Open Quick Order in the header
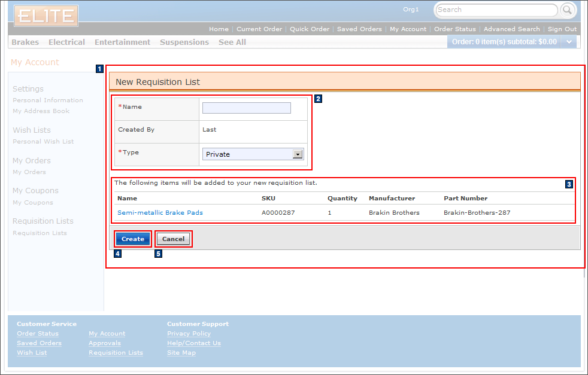Image resolution: width=588 pixels, height=375 pixels. 310,29
